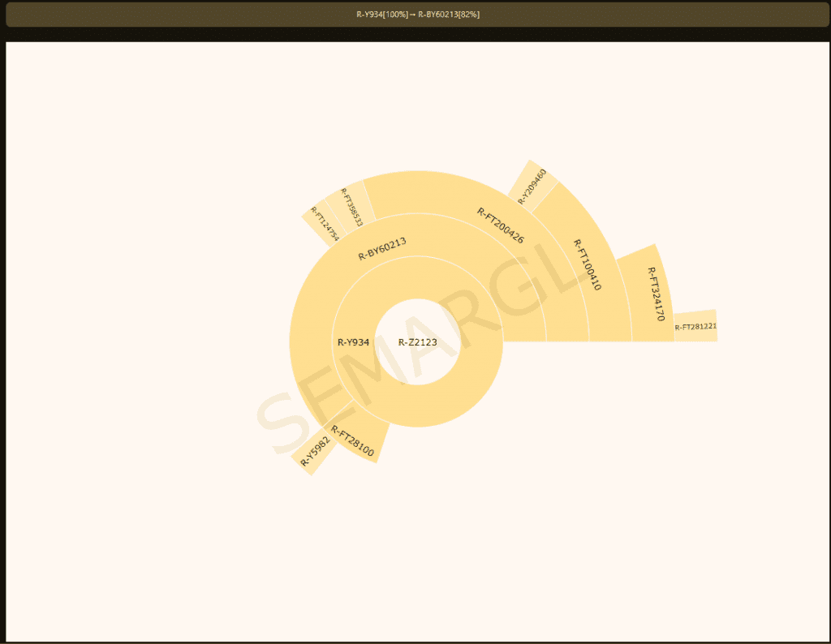Click the R-FT124754 leaf segment
This screenshot has height=644, width=831.
319,221
